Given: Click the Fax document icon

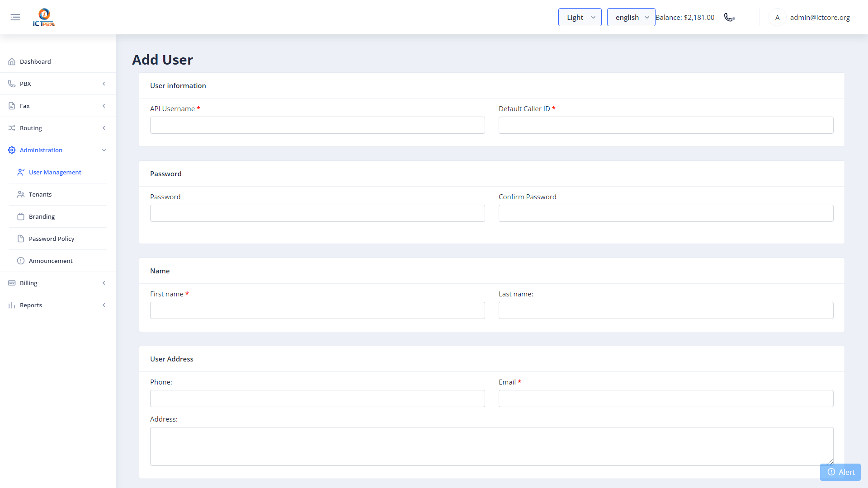Looking at the screenshot, I should [x=12, y=106].
